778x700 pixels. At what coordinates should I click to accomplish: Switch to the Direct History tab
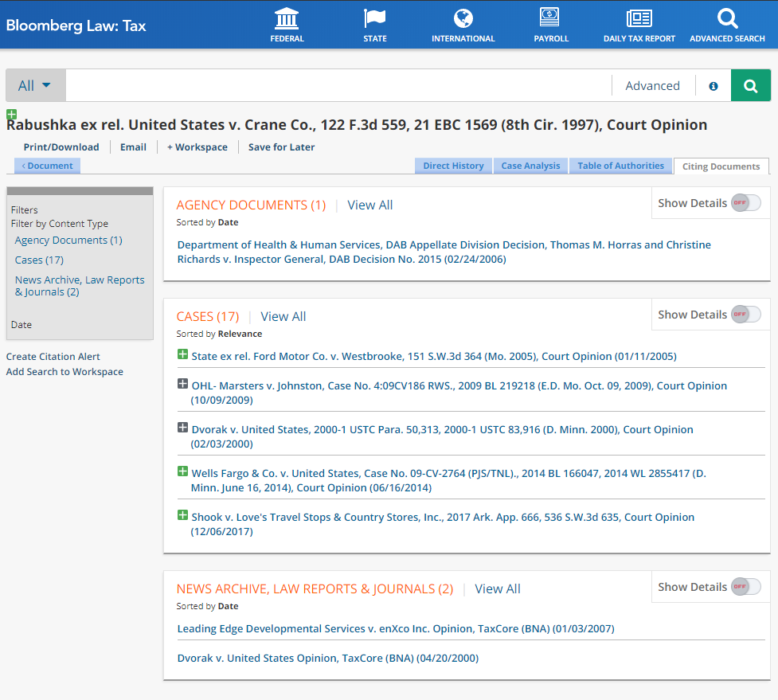click(x=453, y=166)
